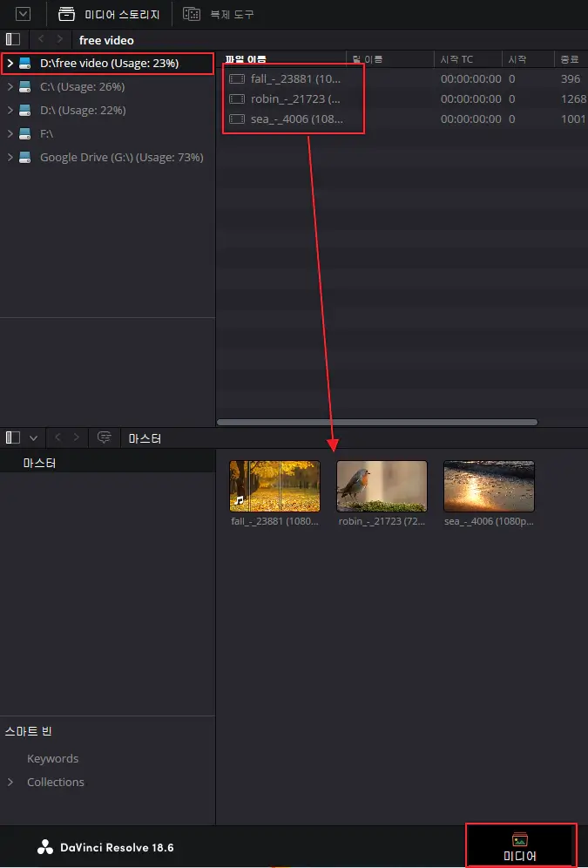The height and width of the screenshot is (868, 588).
Task: Open media pool view options chevron
Action: tap(33, 438)
